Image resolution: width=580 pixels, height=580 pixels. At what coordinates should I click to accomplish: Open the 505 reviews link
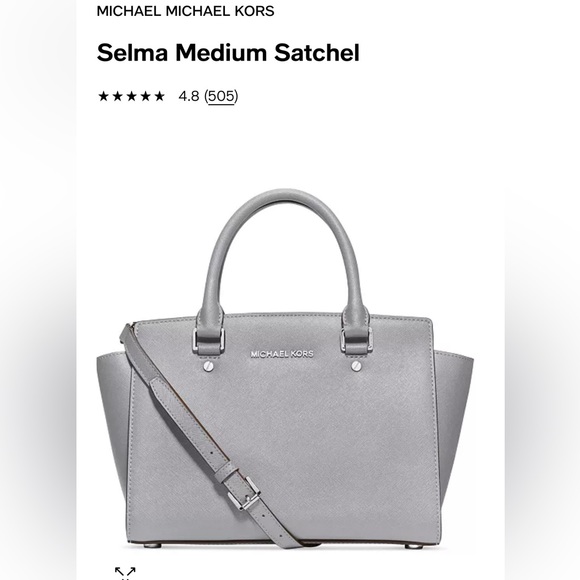click(221, 96)
